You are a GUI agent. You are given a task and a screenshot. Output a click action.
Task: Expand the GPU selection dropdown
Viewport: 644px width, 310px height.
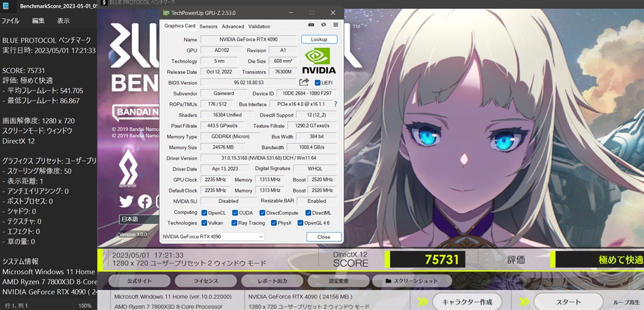[213, 236]
